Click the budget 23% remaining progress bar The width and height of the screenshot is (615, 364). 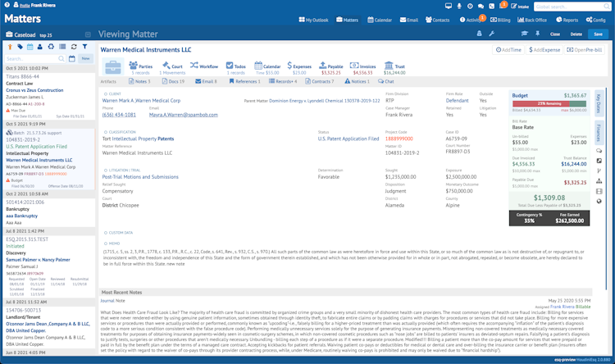(549, 103)
